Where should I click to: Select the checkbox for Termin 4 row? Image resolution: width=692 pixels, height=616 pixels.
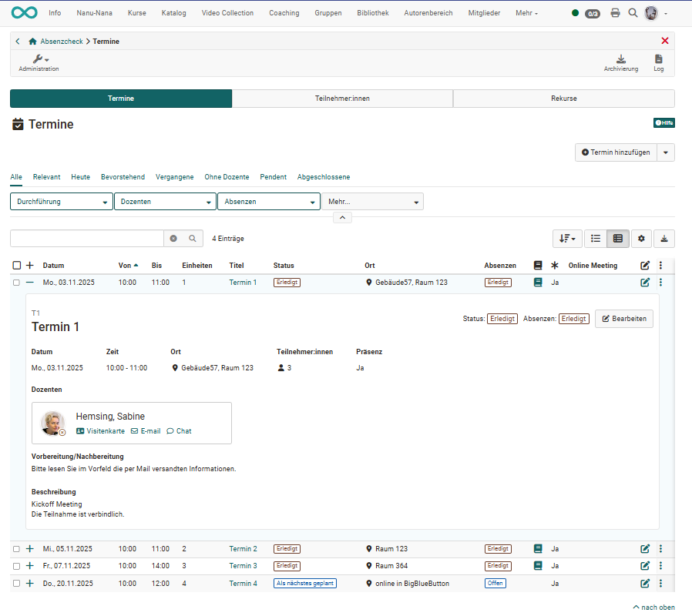pyautogui.click(x=17, y=584)
